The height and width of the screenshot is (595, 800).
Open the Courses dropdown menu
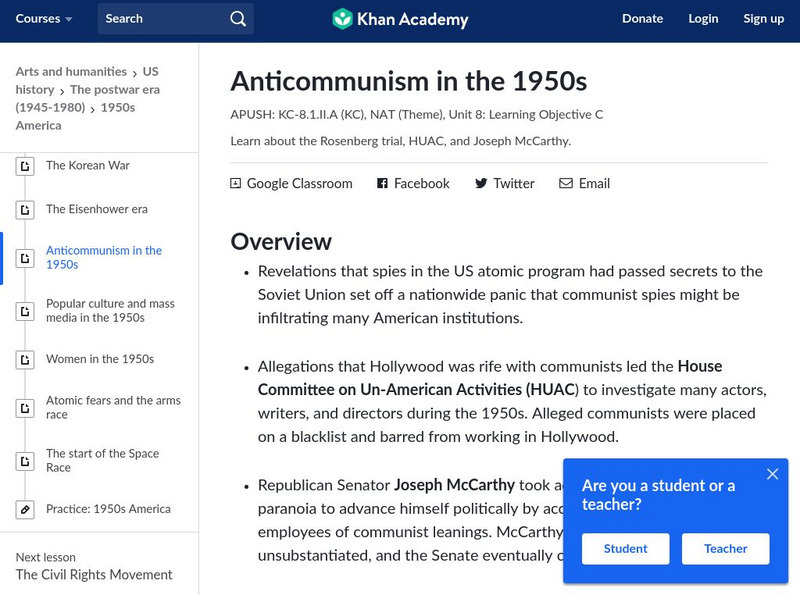[44, 19]
